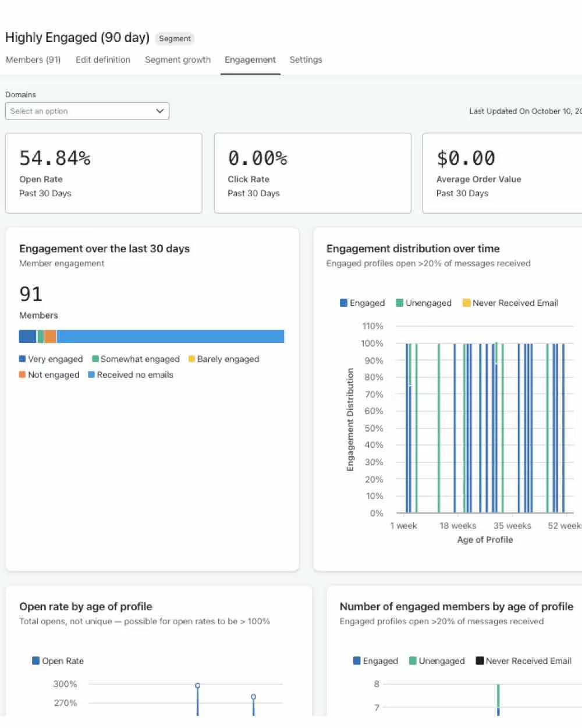The image size is (582, 728).
Task: Open the Edit definition tab
Action: pos(102,59)
